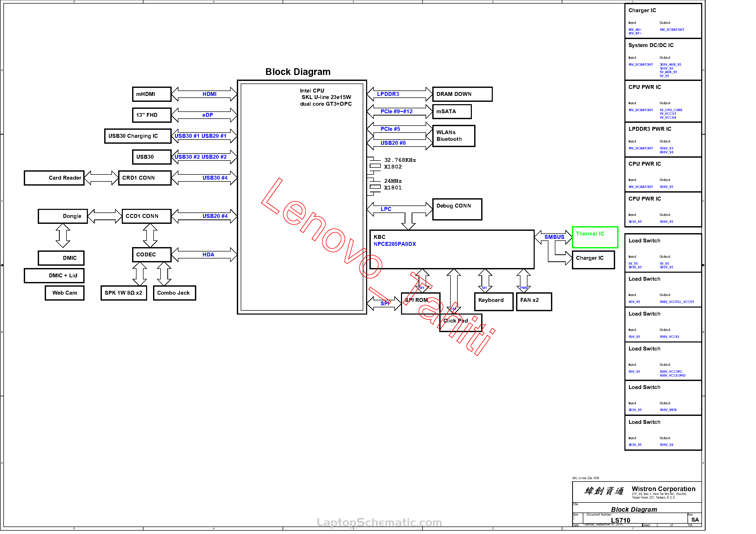Click the 1V_CPU_CORE output net
The height and width of the screenshot is (534, 756).
coord(671,110)
